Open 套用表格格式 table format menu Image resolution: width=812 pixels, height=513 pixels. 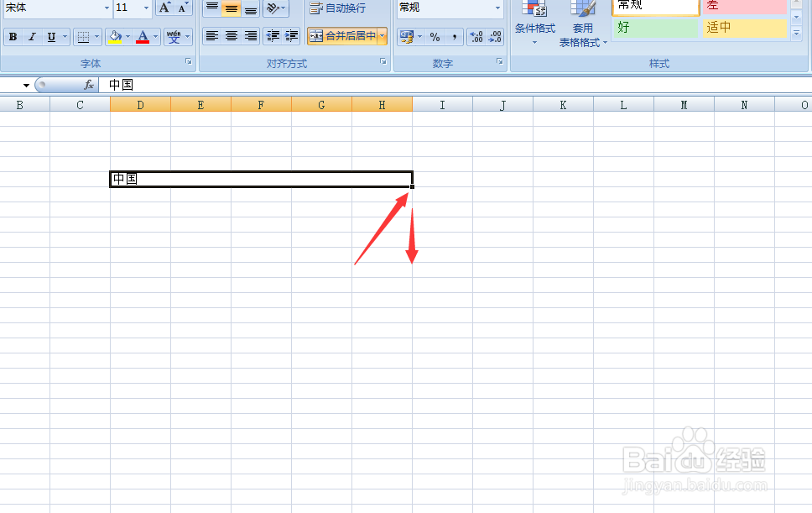(x=583, y=24)
